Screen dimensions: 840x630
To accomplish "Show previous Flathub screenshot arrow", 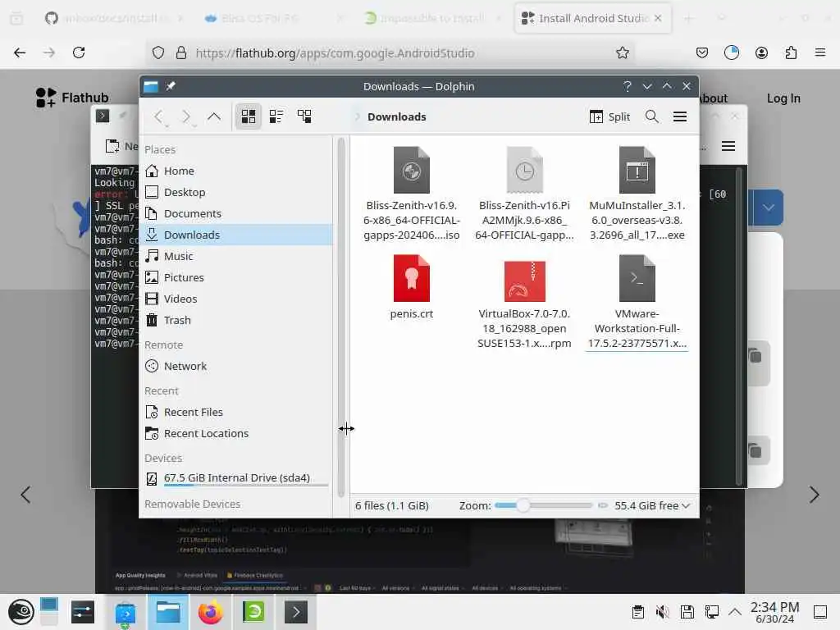I will (x=25, y=495).
